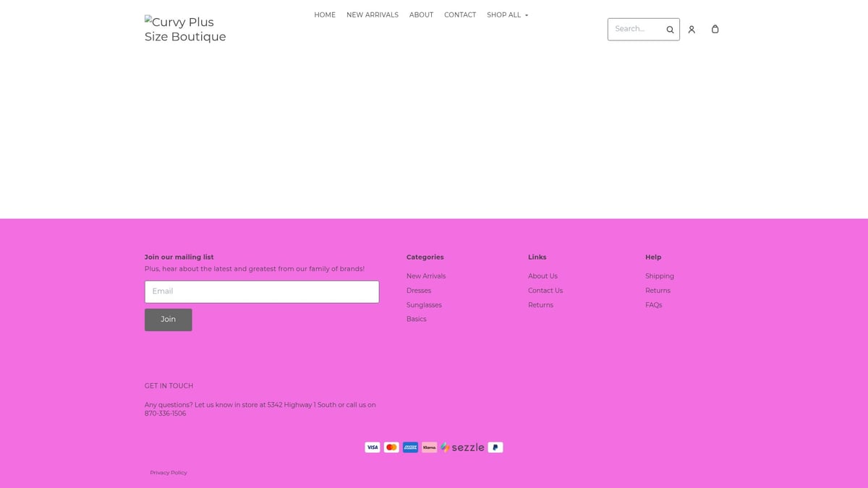
Task: Open the FAQs help link
Action: coord(653,305)
